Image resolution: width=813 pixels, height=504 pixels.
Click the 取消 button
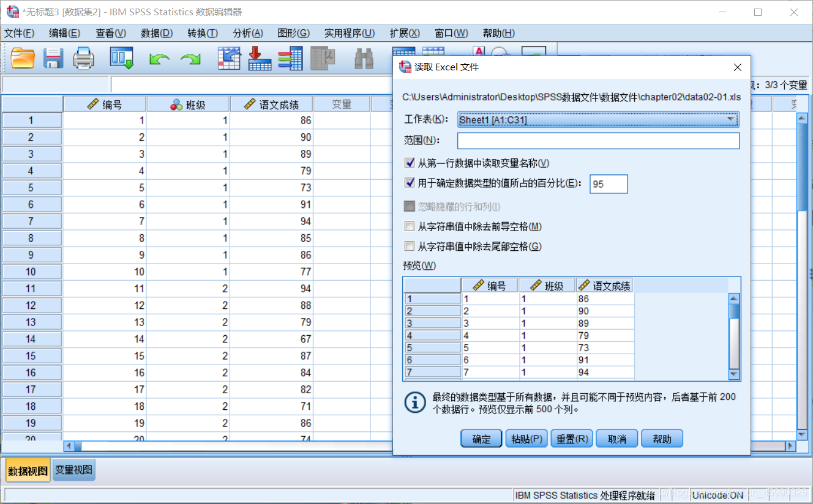616,439
